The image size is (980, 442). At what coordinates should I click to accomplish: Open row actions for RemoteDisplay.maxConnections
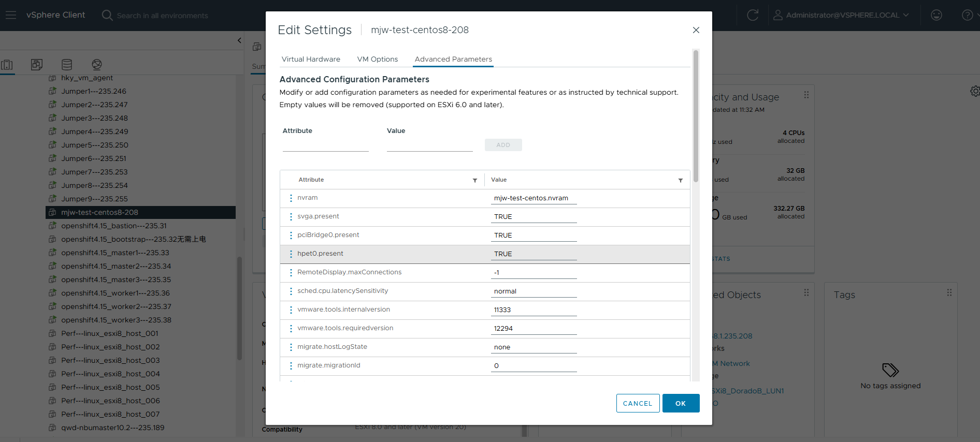(x=291, y=273)
